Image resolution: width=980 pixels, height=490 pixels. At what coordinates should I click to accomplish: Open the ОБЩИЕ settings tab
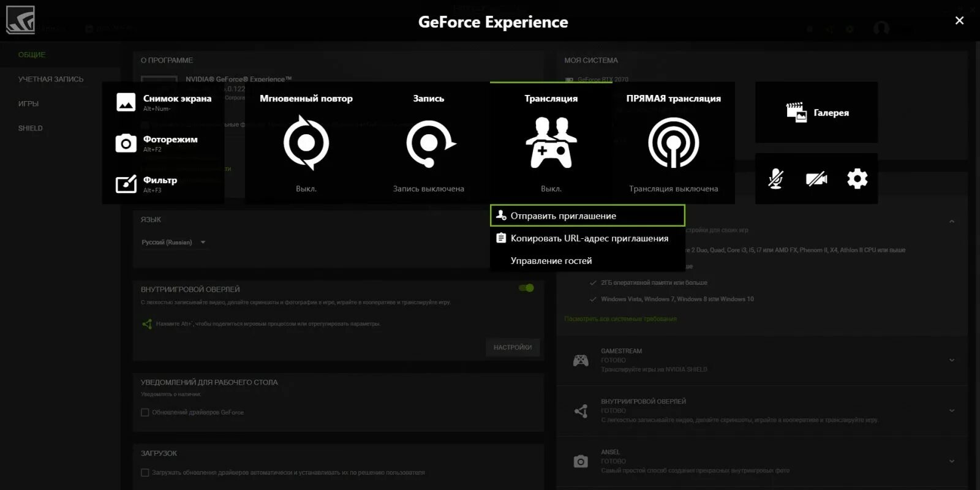click(32, 55)
